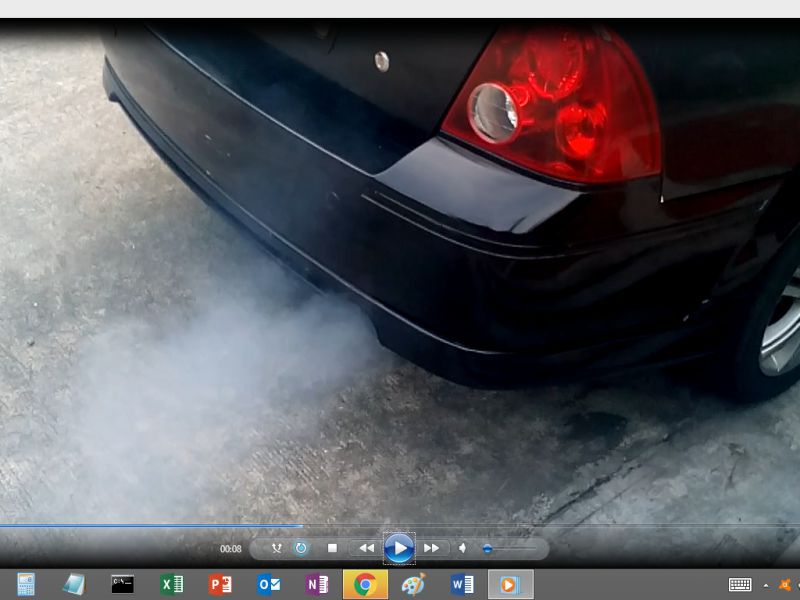Switch to Google Chrome in taskbar
This screenshot has width=800, height=600.
point(365,585)
